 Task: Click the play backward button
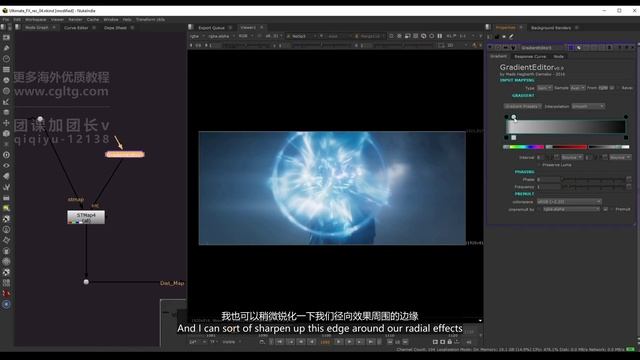(312, 342)
